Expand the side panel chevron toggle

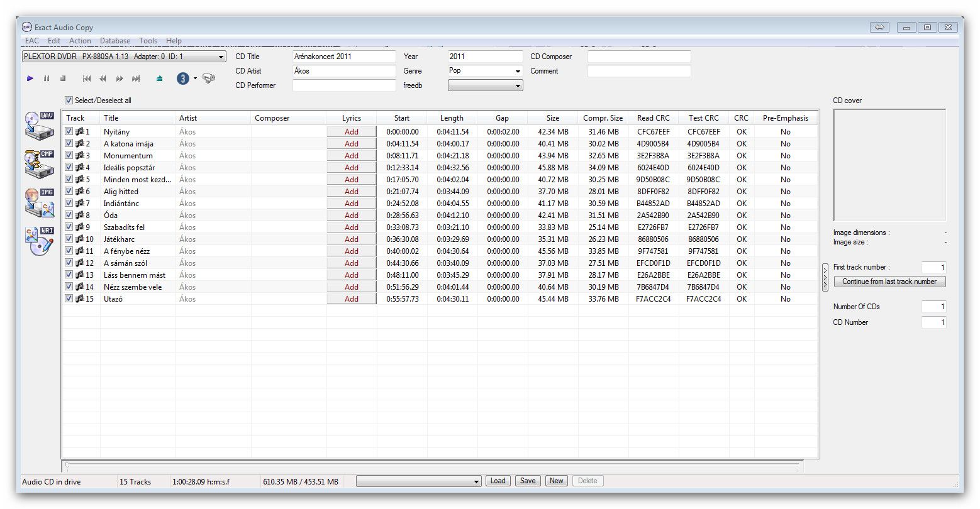(825, 277)
